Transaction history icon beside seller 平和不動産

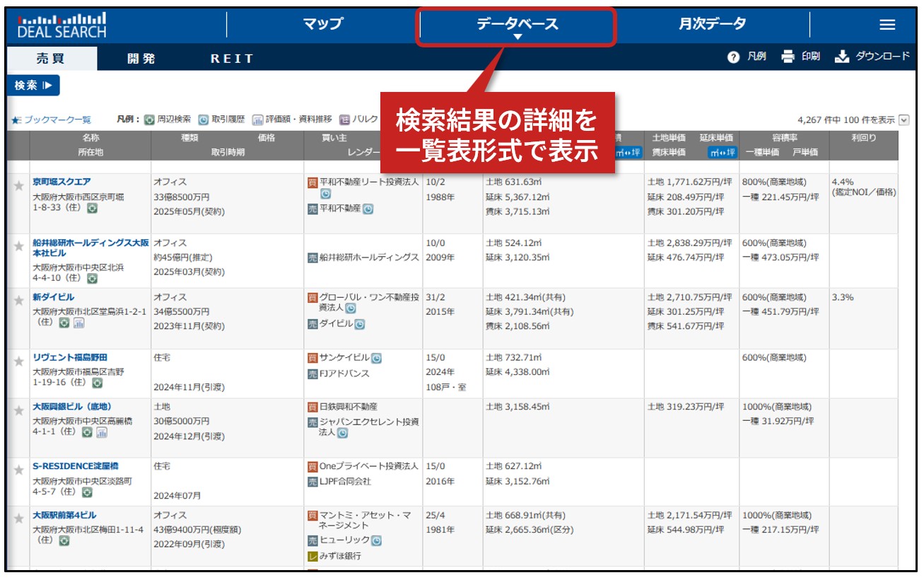pos(368,209)
